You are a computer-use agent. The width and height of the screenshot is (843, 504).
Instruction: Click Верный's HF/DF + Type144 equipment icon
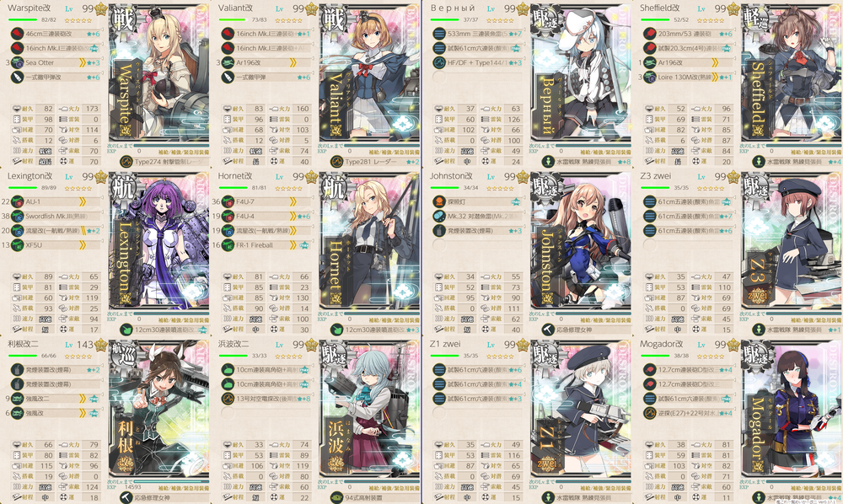(x=439, y=63)
